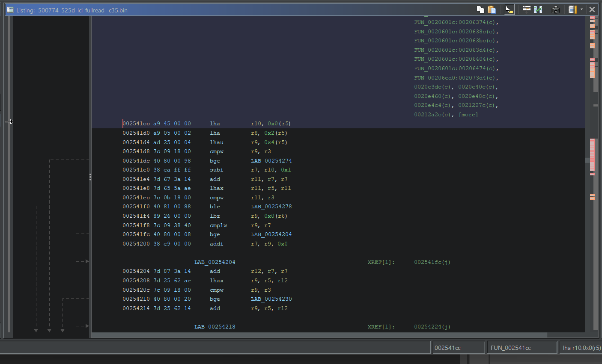Viewport: 602px width, 364px height.
Task: Click the lhau mnemonic at 002541d4
Action: click(x=217, y=142)
